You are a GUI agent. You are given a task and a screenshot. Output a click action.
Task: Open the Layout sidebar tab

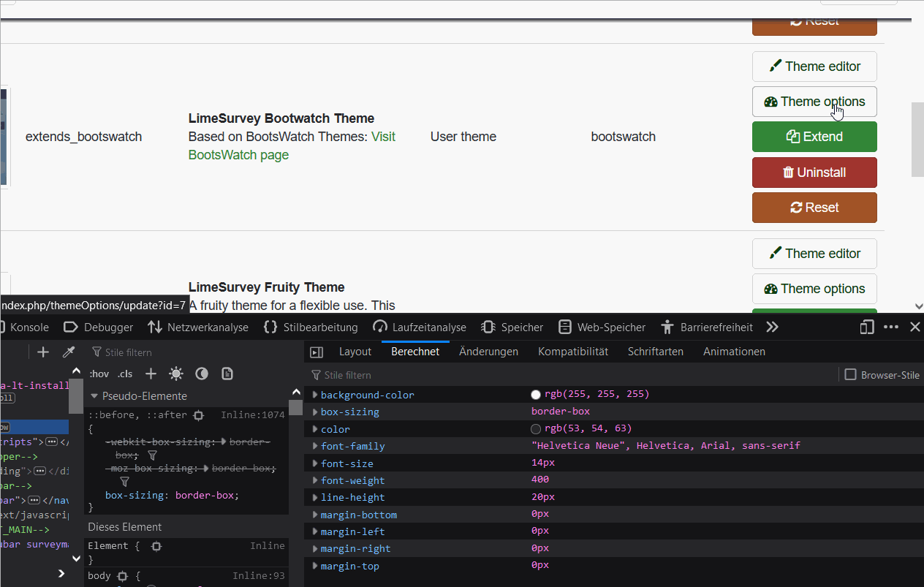coord(355,352)
